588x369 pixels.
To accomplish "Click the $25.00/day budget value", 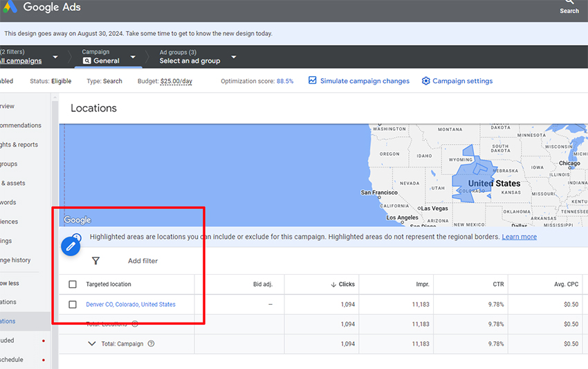I will [176, 81].
